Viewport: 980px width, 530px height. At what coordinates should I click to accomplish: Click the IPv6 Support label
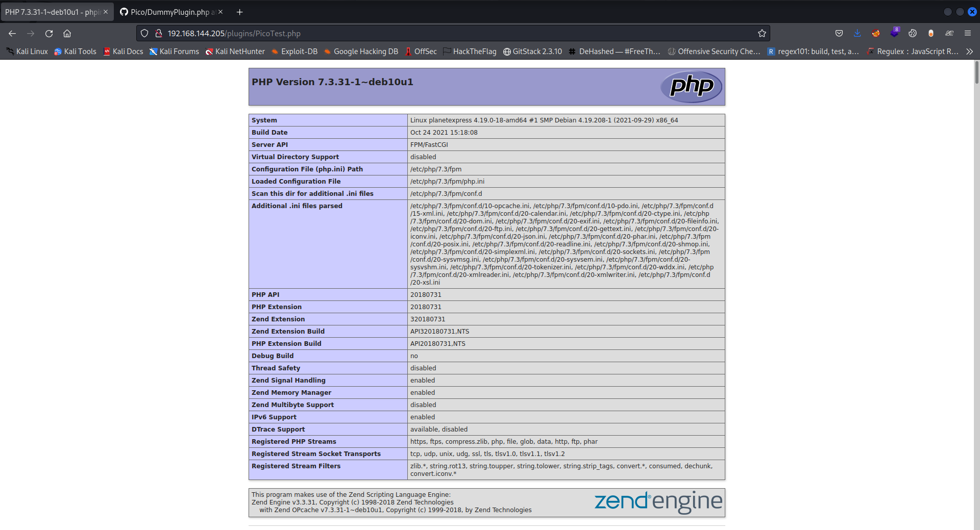(274, 417)
